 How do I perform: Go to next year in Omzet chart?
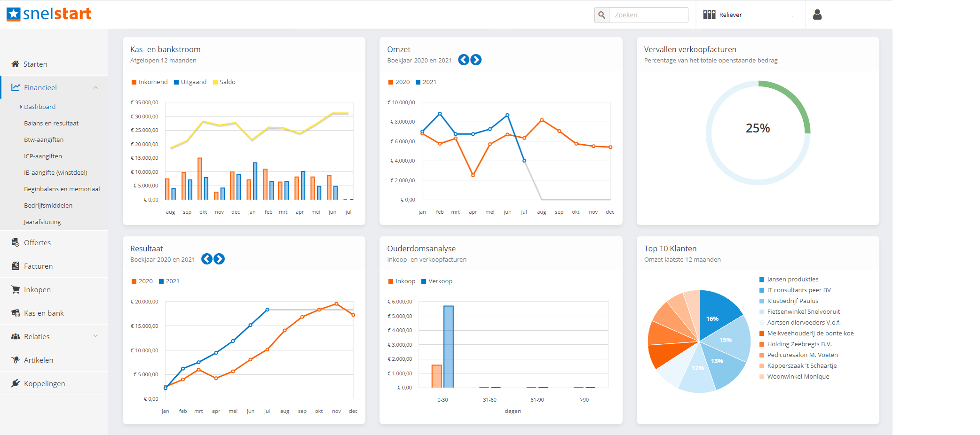pyautogui.click(x=476, y=60)
